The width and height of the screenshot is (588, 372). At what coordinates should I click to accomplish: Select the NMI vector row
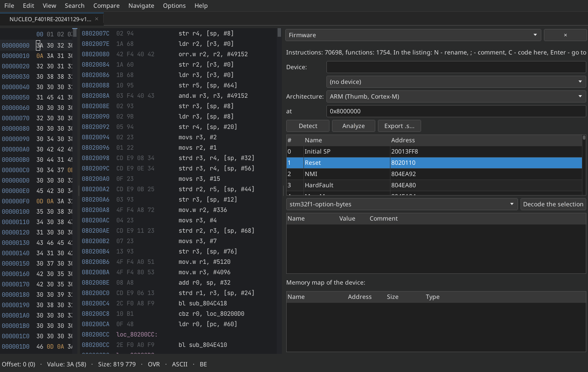pyautogui.click(x=434, y=174)
